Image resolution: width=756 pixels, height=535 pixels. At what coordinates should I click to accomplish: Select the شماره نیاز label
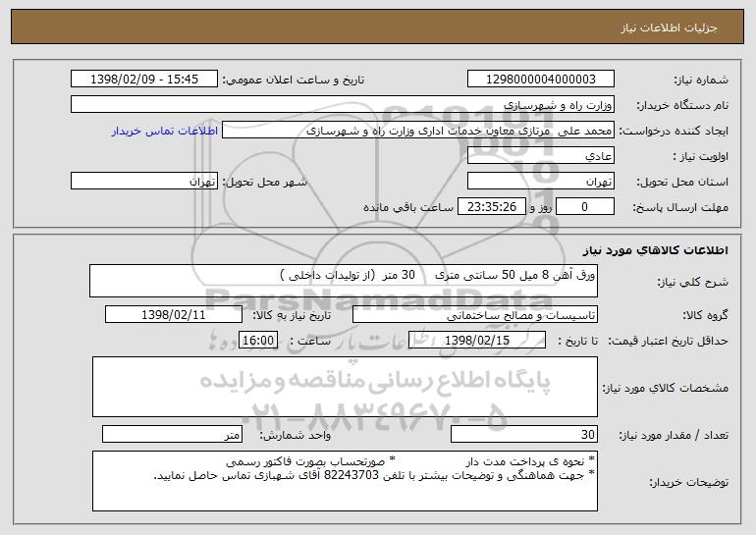(x=701, y=80)
